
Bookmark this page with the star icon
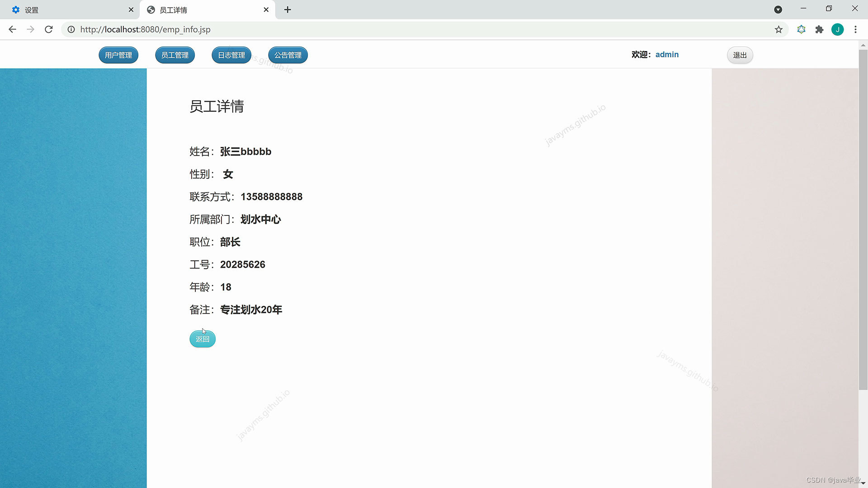pyautogui.click(x=778, y=29)
